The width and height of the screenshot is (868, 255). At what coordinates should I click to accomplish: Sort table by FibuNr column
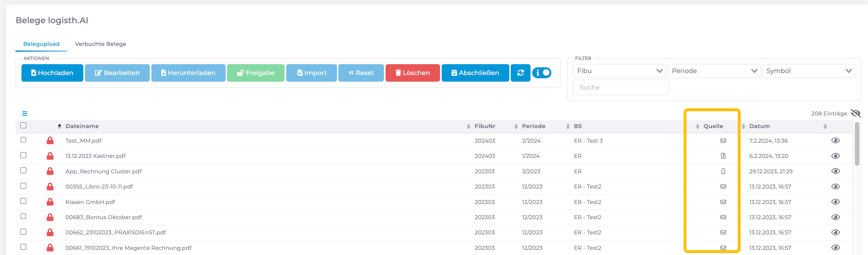485,126
